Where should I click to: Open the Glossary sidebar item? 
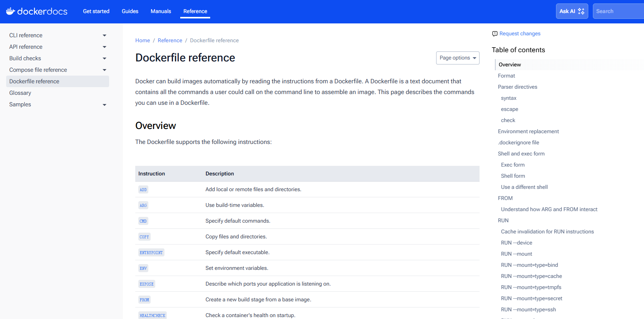[20, 93]
